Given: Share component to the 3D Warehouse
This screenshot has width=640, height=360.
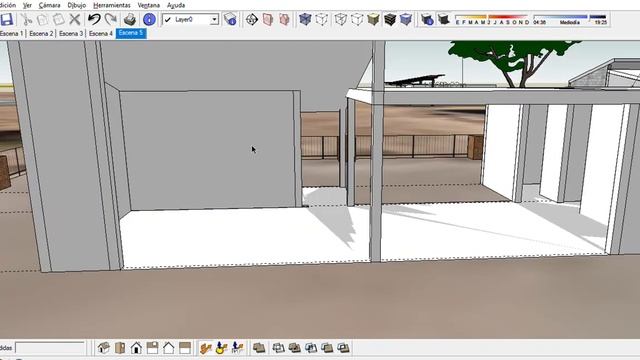Looking at the screenshot, I should (238, 348).
